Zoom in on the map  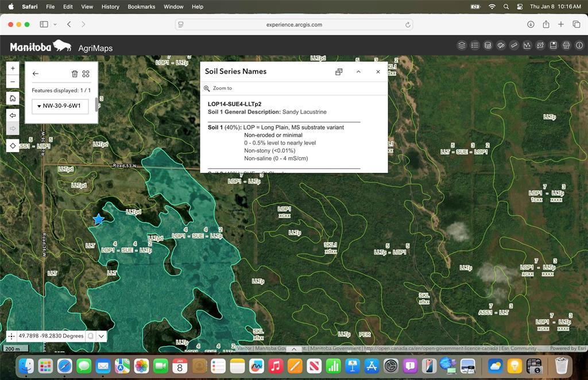(13, 68)
